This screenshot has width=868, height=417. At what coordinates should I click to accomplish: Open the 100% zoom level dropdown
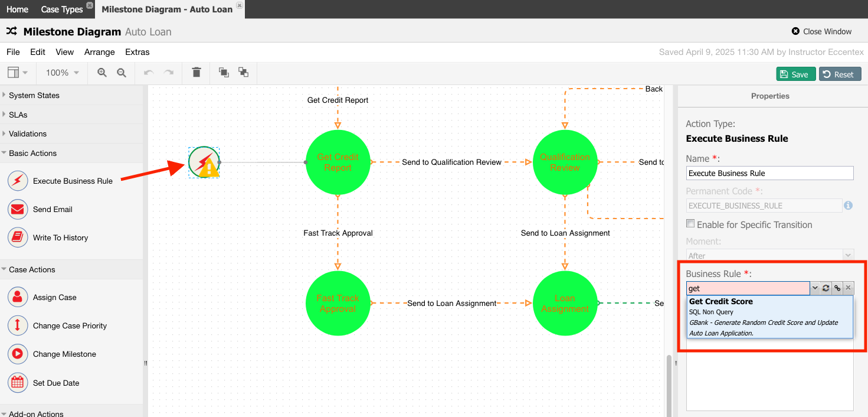pyautogui.click(x=63, y=73)
